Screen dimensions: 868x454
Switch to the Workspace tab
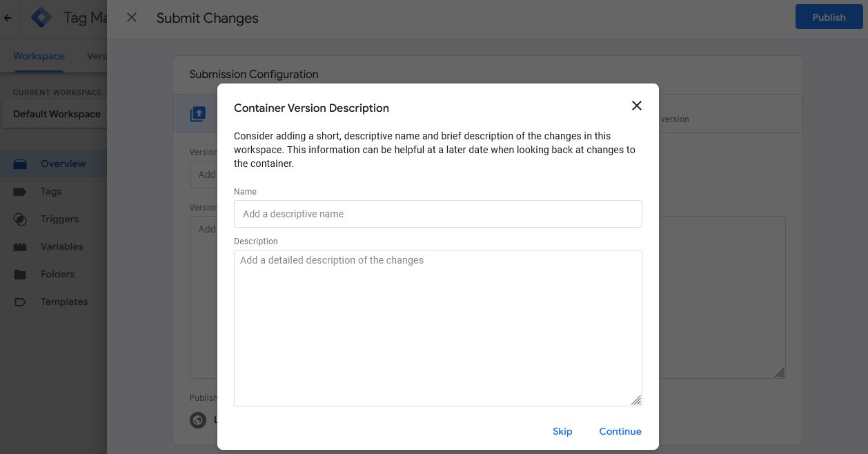point(39,56)
